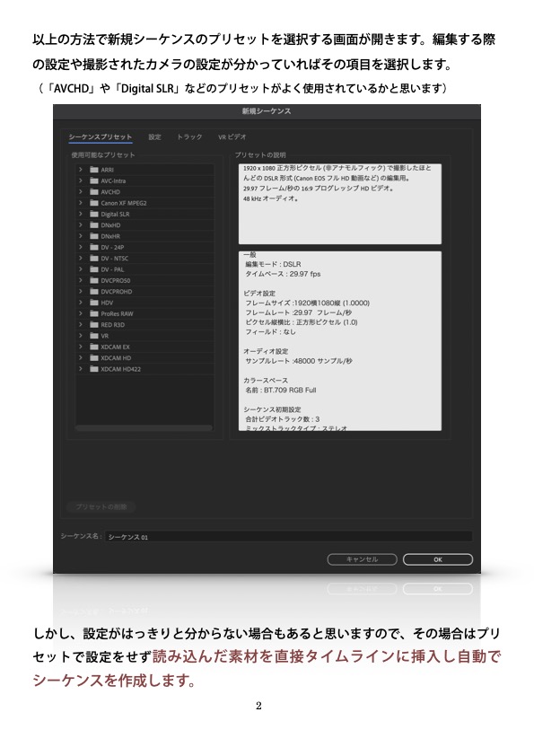This screenshot has height=756, width=534.
Task: Select the Digital SLR preset label
Action: 115,214
